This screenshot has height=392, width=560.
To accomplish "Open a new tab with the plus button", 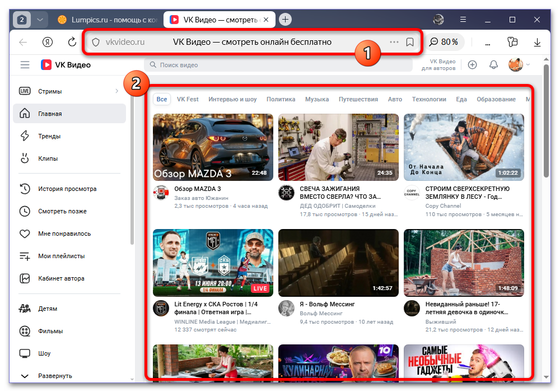I will click(285, 20).
